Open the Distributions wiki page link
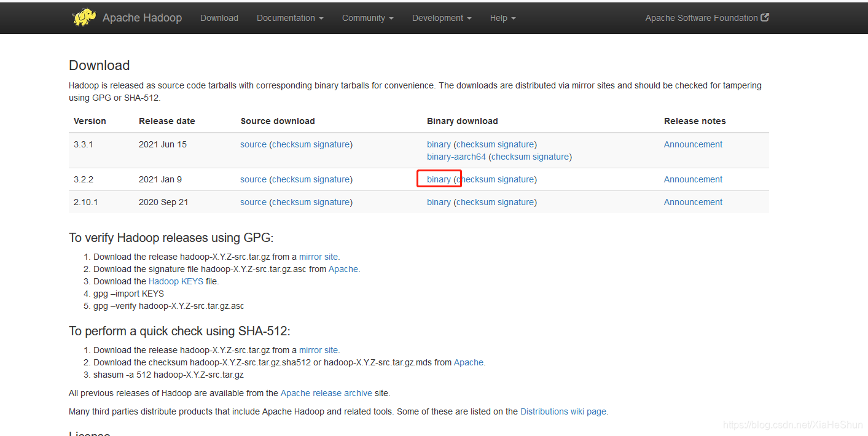This screenshot has height=436, width=868. (563, 411)
